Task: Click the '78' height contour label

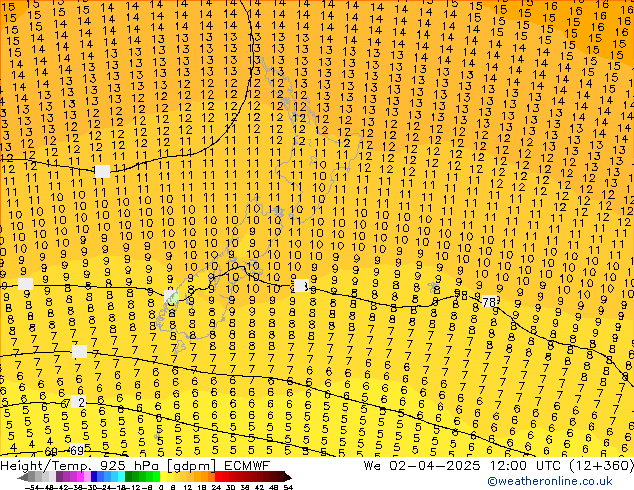Action: [x=489, y=302]
